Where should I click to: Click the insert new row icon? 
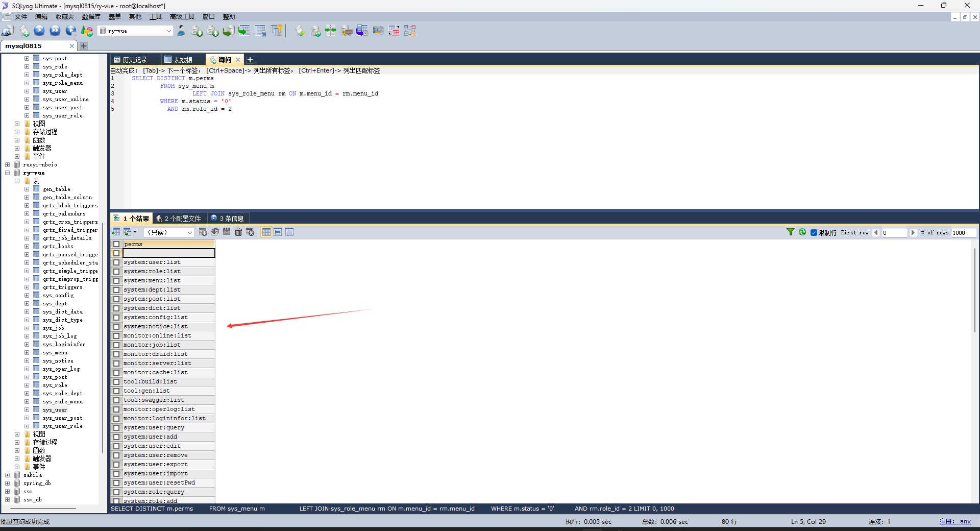[x=203, y=232]
